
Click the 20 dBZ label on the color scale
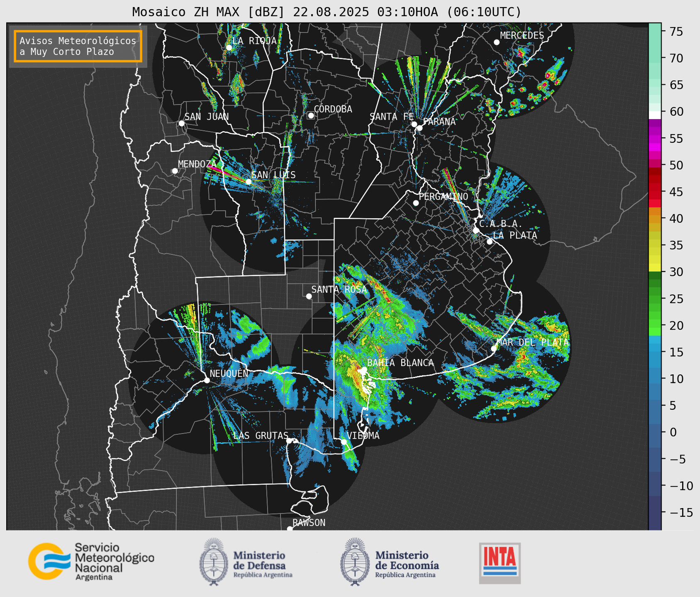point(676,325)
